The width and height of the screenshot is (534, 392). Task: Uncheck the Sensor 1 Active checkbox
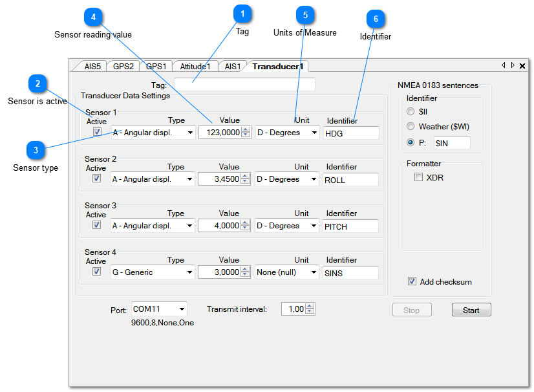(97, 132)
